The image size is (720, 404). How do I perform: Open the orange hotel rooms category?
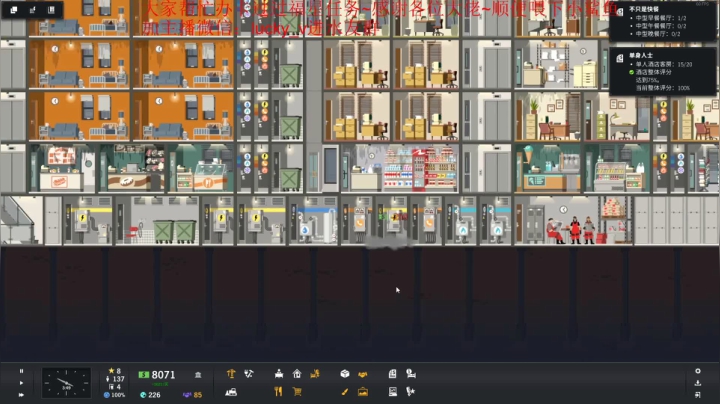click(x=315, y=374)
